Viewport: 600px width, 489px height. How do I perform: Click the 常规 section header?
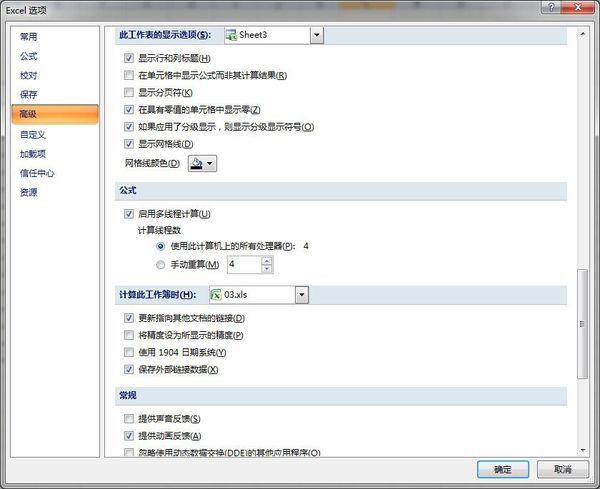(x=128, y=395)
